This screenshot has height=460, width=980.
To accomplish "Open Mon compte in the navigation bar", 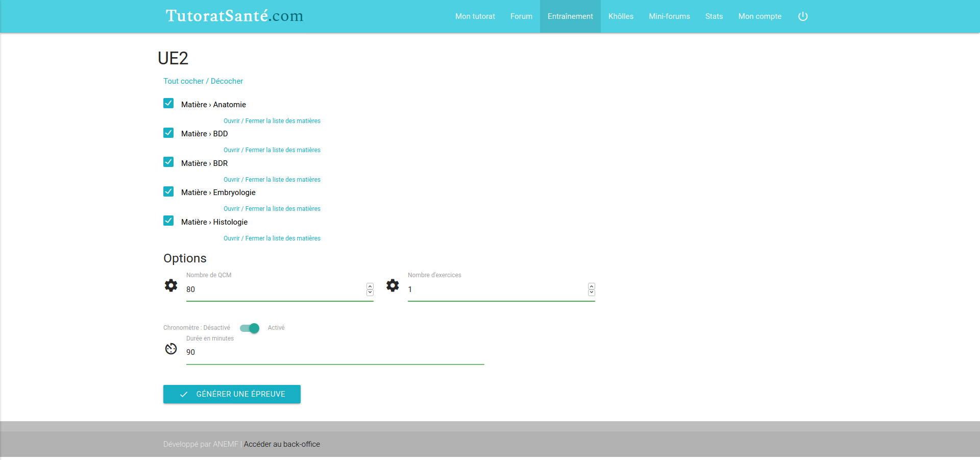I will coord(759,16).
